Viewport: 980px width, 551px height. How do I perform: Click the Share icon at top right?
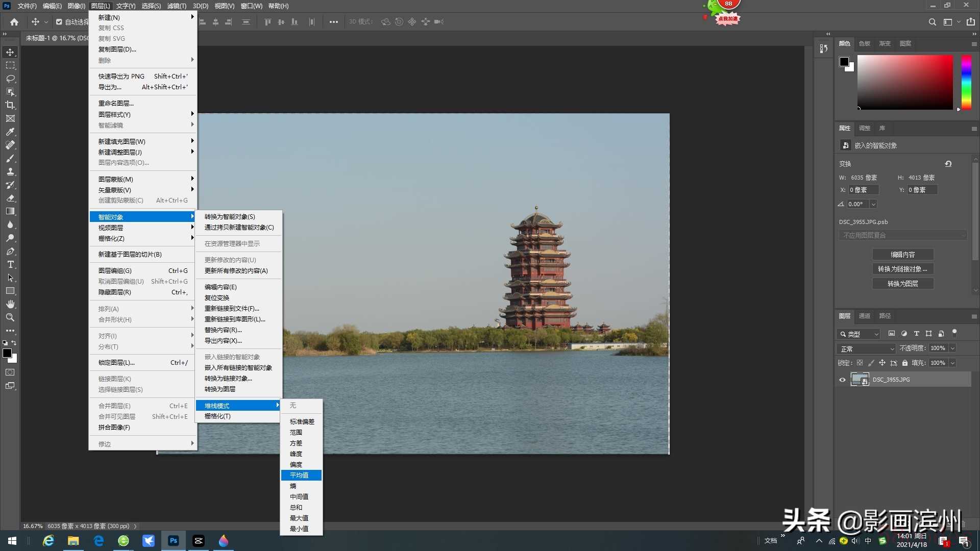pyautogui.click(x=970, y=22)
